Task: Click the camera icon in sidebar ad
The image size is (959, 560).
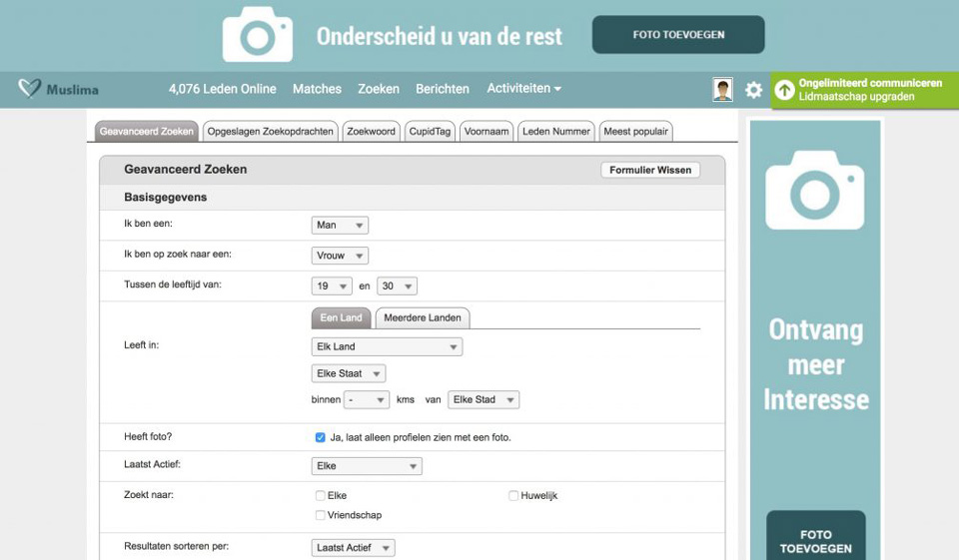Action: pos(814,190)
